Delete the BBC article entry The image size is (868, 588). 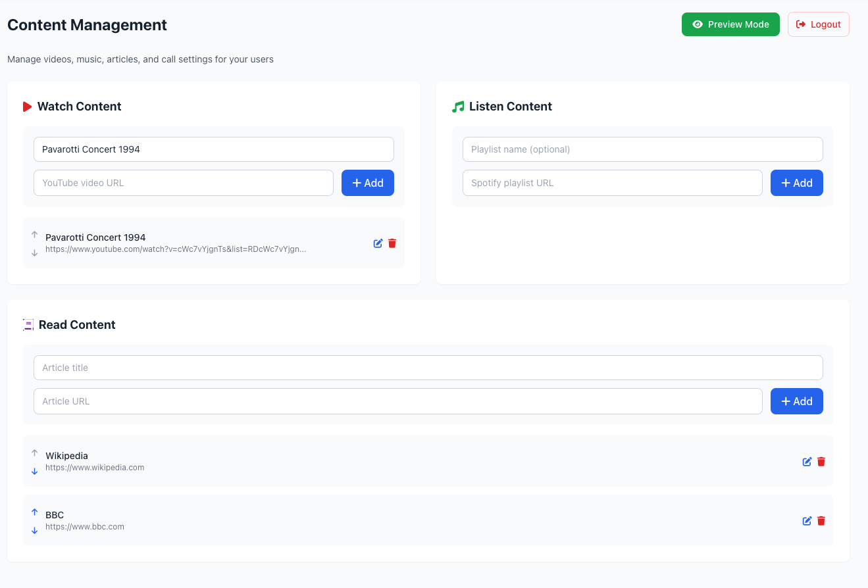(821, 521)
